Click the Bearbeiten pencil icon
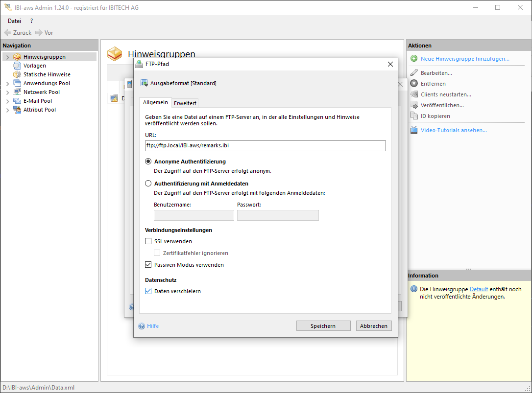The width and height of the screenshot is (532, 393). pos(414,73)
